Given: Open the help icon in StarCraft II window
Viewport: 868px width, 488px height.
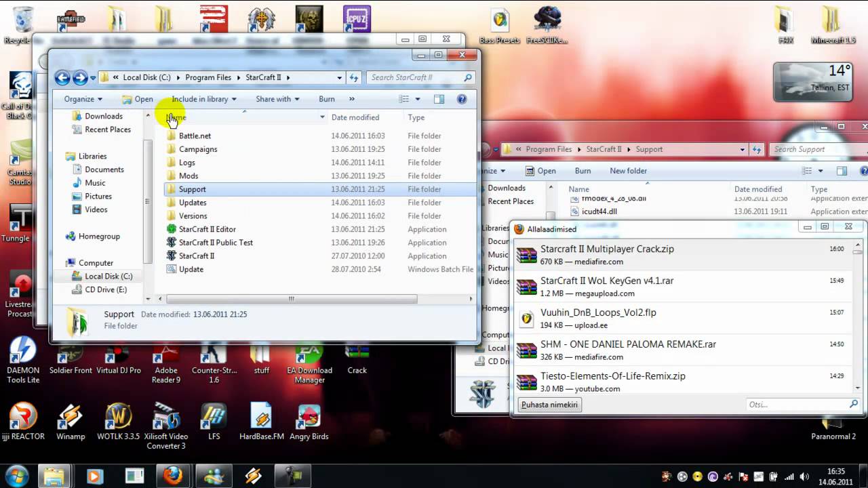Looking at the screenshot, I should pyautogui.click(x=462, y=99).
